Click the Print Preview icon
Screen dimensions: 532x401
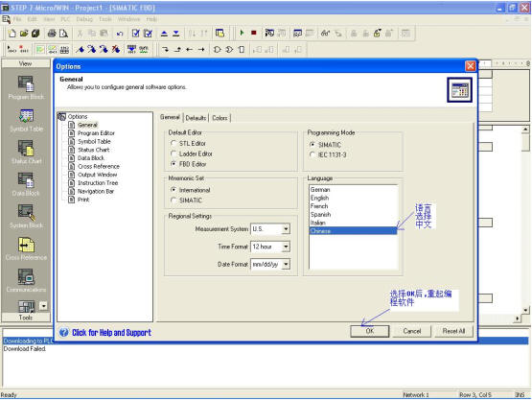(63, 34)
